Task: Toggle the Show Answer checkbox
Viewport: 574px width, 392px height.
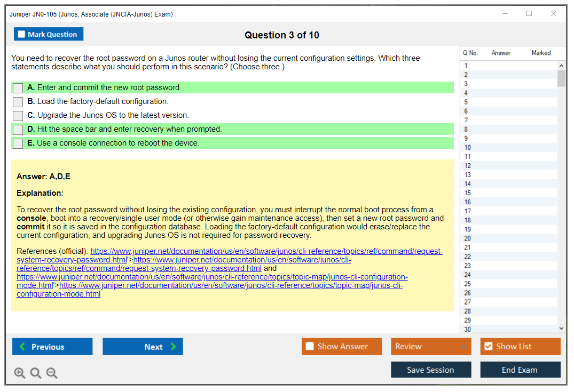Action: tap(310, 347)
